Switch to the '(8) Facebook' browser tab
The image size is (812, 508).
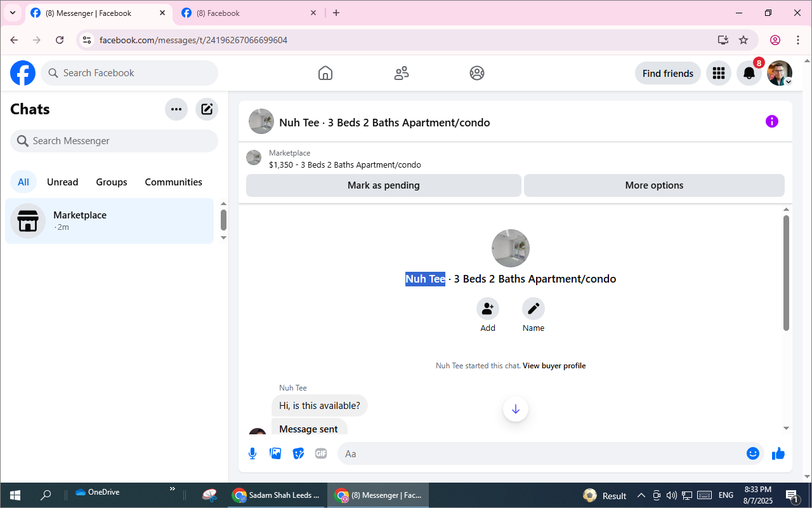coord(249,13)
